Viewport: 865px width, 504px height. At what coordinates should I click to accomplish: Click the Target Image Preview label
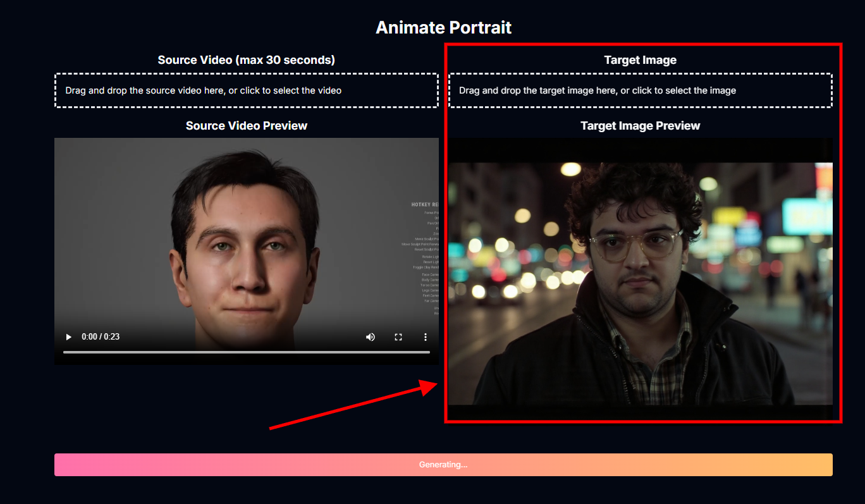[641, 126]
